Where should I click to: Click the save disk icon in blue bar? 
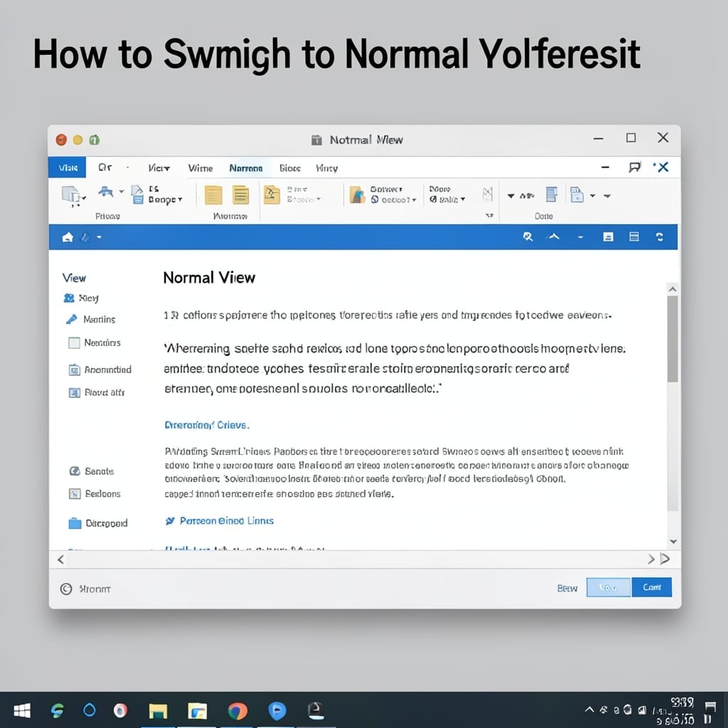609,237
